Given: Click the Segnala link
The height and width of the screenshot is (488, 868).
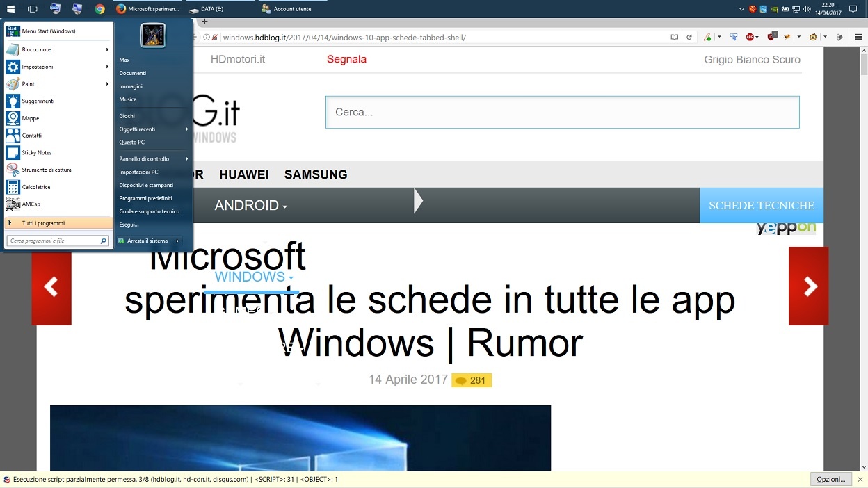Looking at the screenshot, I should coord(346,59).
